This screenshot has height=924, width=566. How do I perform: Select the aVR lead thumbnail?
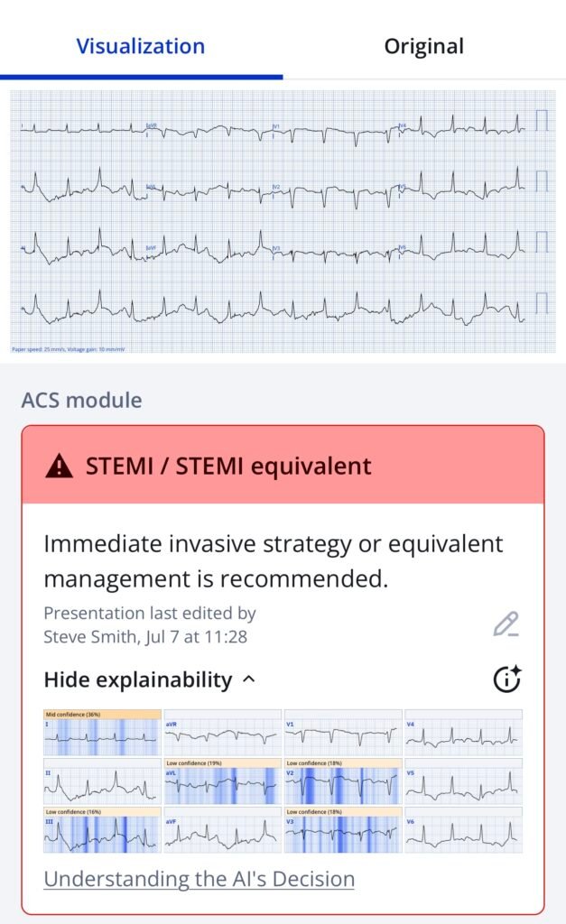(222, 733)
